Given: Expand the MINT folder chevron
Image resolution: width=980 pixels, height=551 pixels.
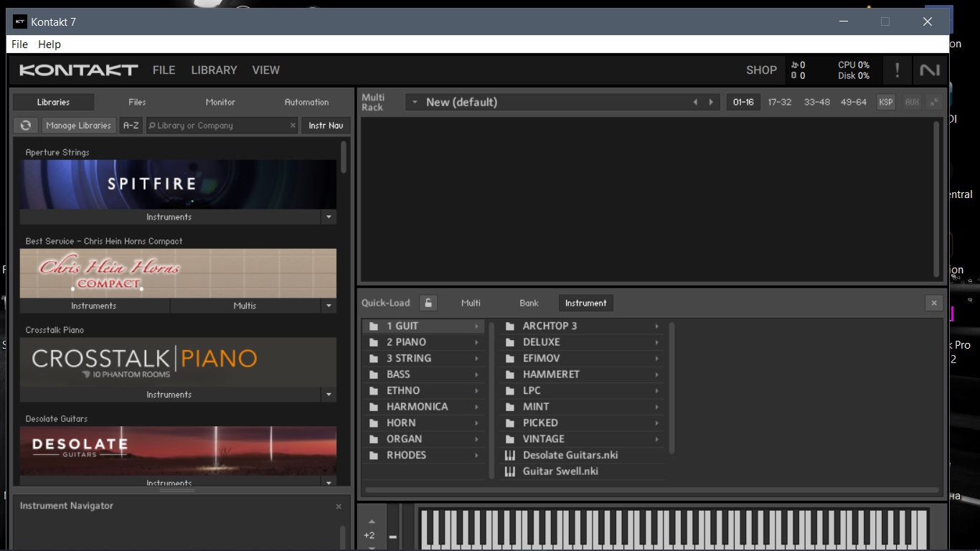Looking at the screenshot, I should pyautogui.click(x=656, y=407).
